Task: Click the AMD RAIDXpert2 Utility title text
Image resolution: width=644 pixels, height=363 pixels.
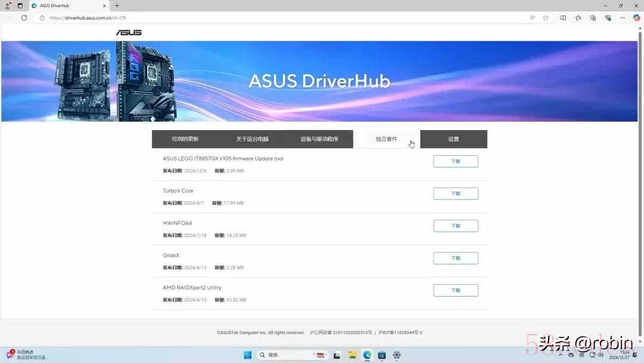Action: coord(192,287)
